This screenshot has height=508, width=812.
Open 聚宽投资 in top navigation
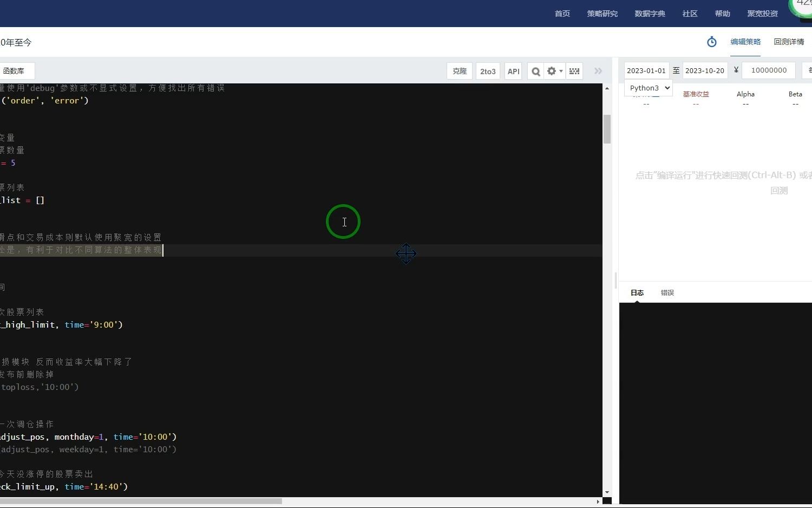(763, 14)
